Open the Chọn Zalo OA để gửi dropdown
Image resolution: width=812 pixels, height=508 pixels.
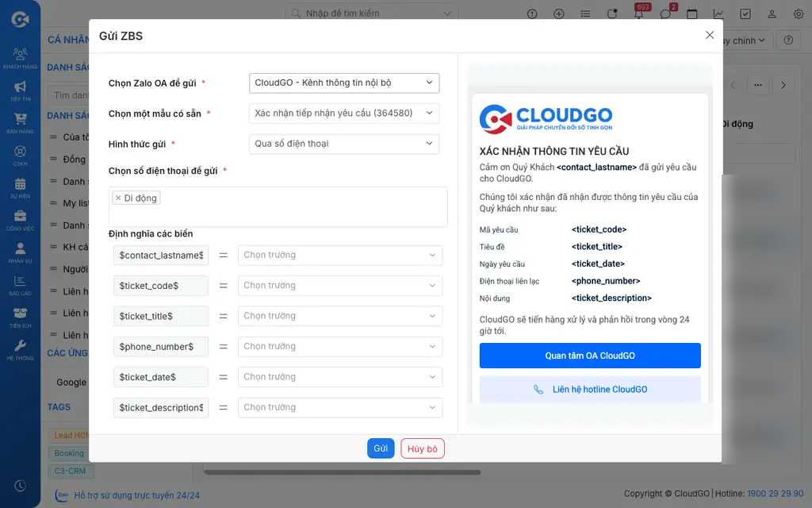[x=344, y=83]
